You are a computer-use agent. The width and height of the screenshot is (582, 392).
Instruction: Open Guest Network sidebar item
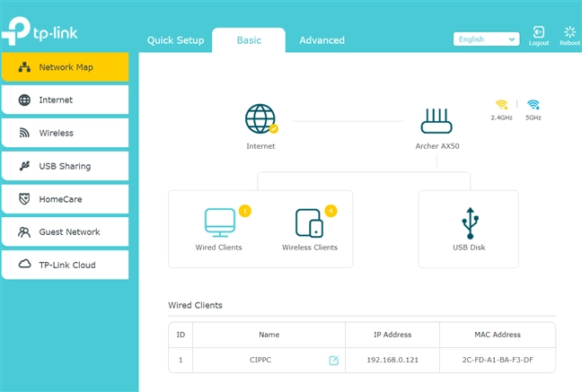pos(66,231)
